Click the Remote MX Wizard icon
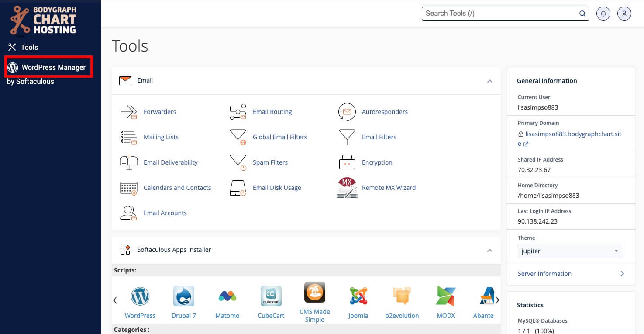The width and height of the screenshot is (644, 334). [x=347, y=188]
